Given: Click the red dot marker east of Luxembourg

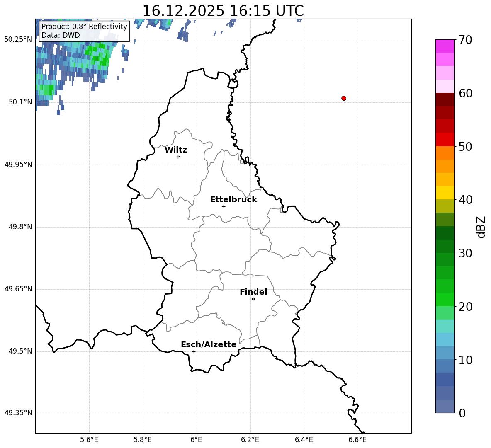Looking at the screenshot, I should (343, 98).
